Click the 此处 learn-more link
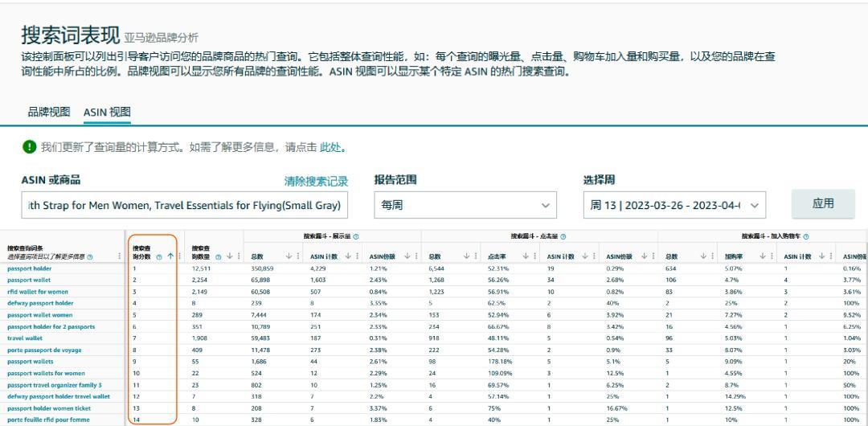 click(x=330, y=147)
